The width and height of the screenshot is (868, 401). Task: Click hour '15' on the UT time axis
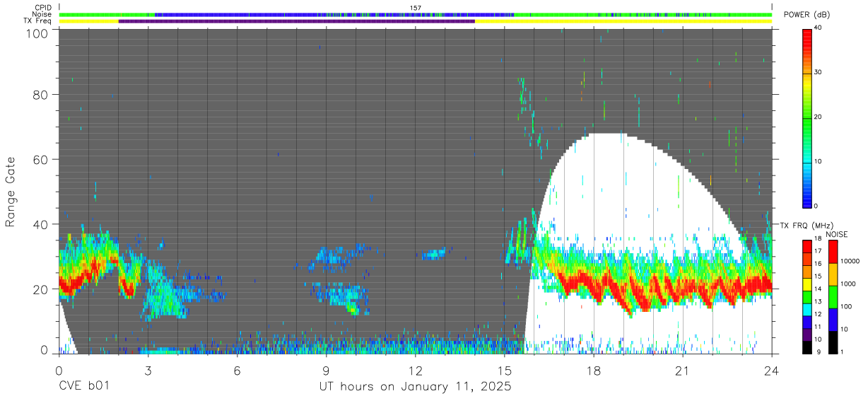click(x=505, y=370)
